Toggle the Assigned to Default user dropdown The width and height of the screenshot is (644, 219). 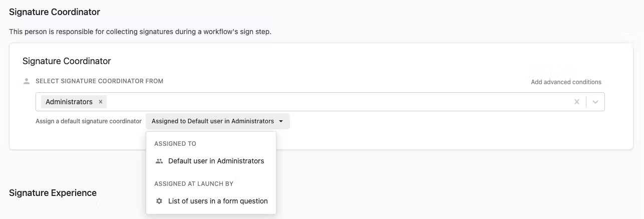(217, 121)
